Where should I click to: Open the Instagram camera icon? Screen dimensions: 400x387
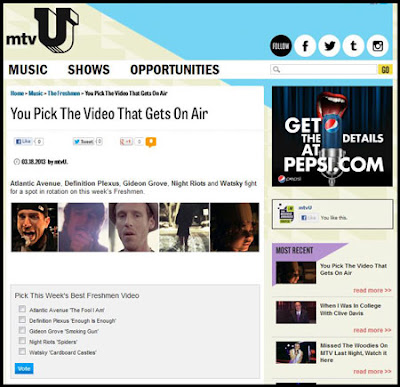point(377,46)
